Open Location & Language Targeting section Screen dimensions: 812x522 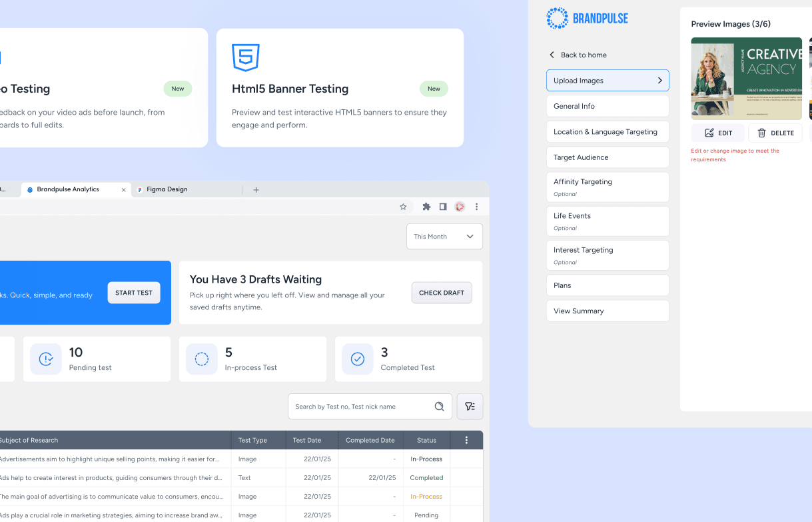pyautogui.click(x=608, y=132)
